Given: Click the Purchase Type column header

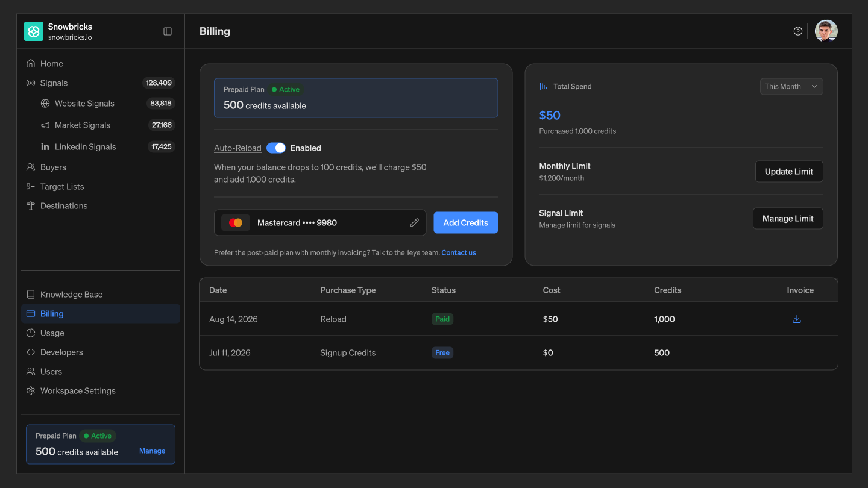Looking at the screenshot, I should (348, 290).
